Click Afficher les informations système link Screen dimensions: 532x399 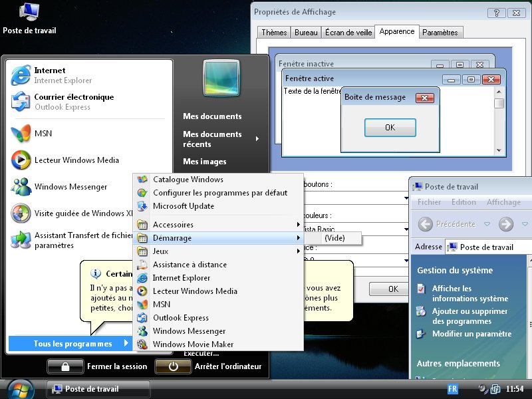(x=469, y=293)
